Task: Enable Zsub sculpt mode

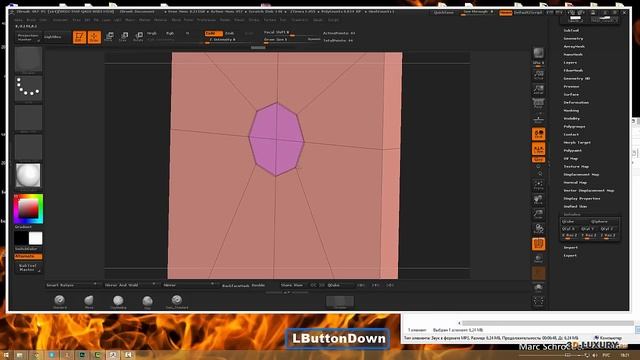Action: 230,33
